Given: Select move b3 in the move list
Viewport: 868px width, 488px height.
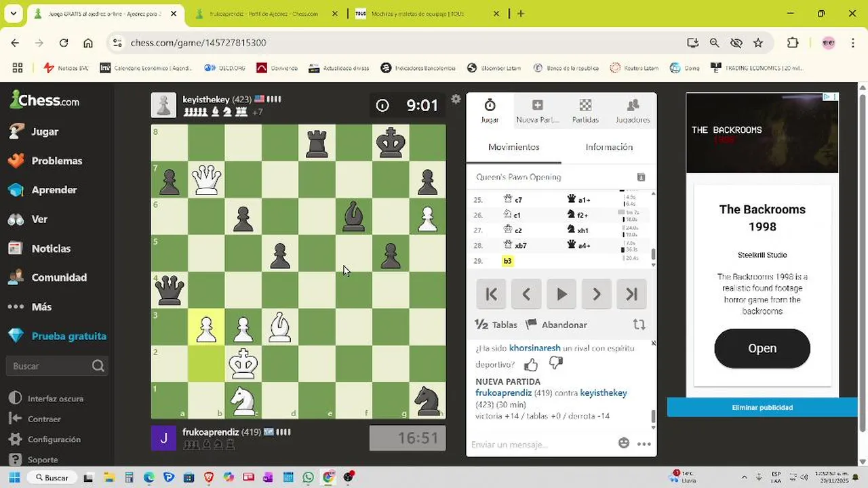Looking at the screenshot, I should [507, 261].
